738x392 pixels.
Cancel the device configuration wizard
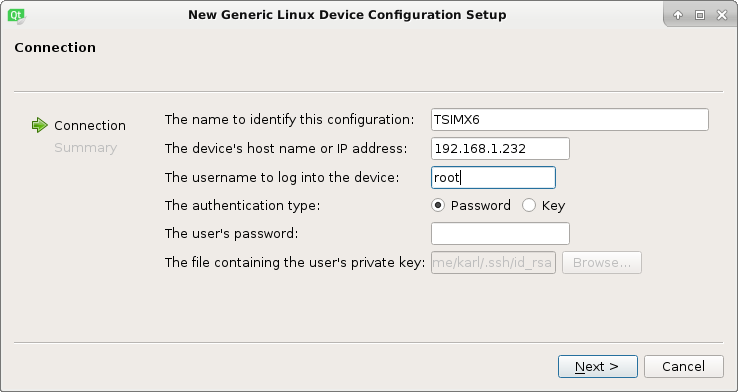click(683, 367)
